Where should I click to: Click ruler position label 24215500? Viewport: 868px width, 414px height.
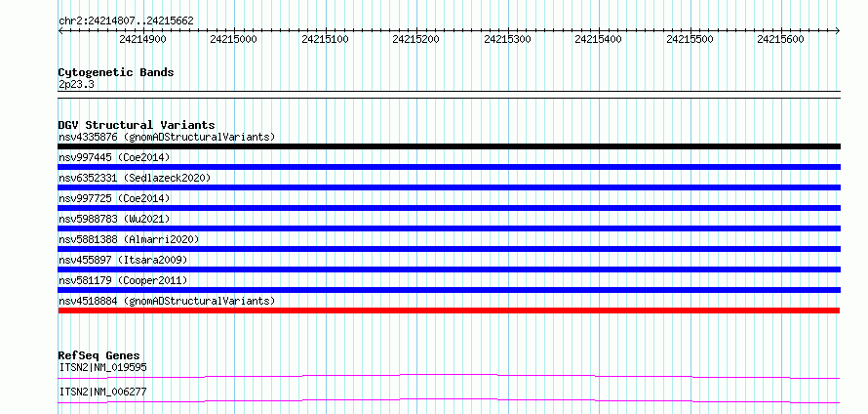(x=690, y=39)
